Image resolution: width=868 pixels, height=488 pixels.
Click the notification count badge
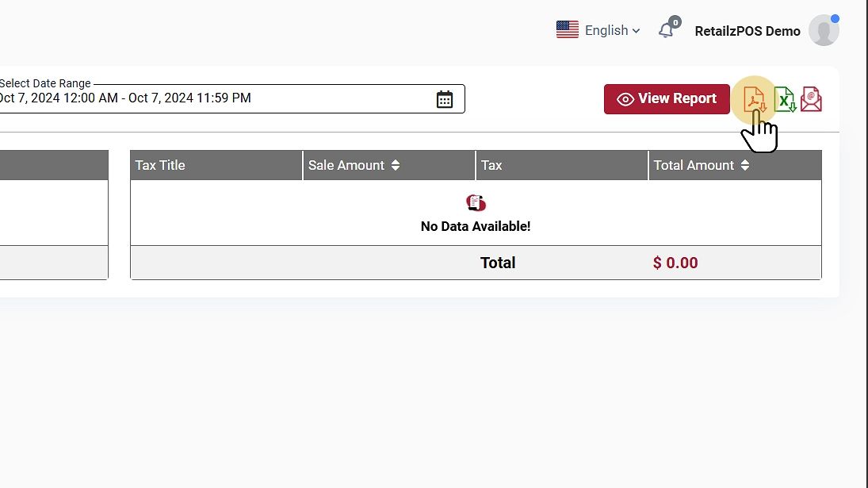pos(675,22)
